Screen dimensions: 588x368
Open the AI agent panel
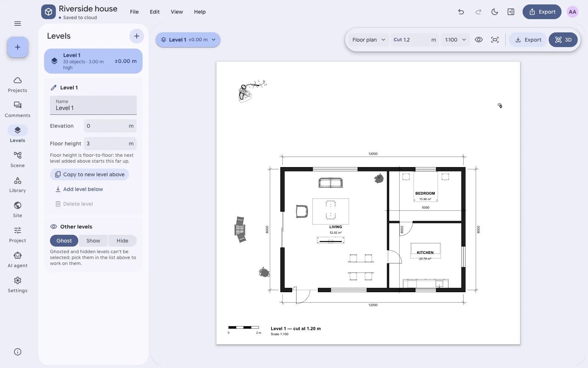click(18, 260)
